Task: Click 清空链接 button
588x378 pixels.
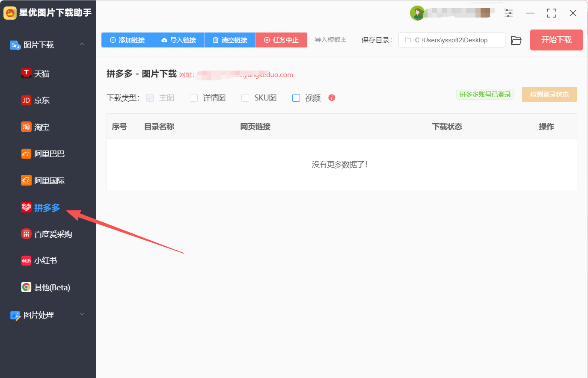Action: (x=230, y=40)
